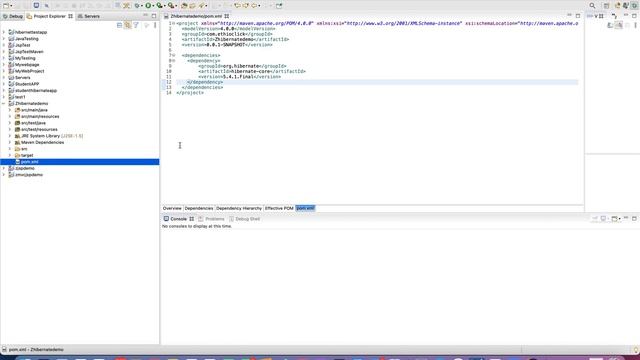Open the pin/export icon at toolbar end
Viewport: 640px width, 360px height.
(279, 6)
